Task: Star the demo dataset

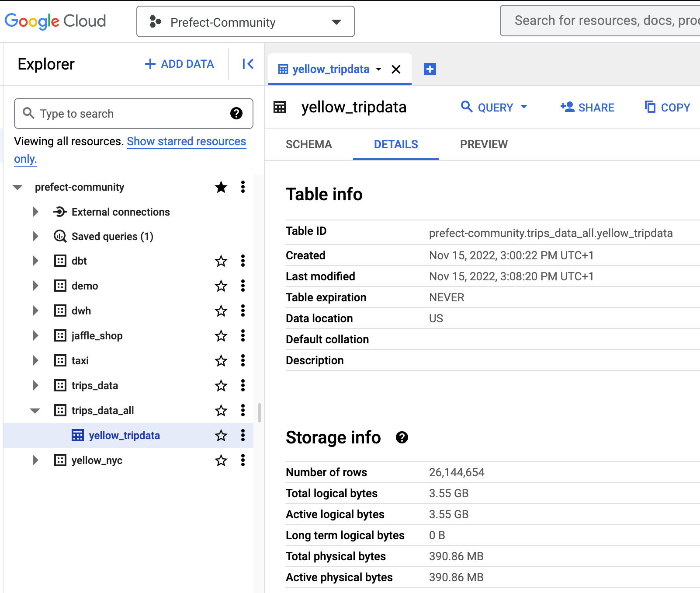Action: click(221, 286)
